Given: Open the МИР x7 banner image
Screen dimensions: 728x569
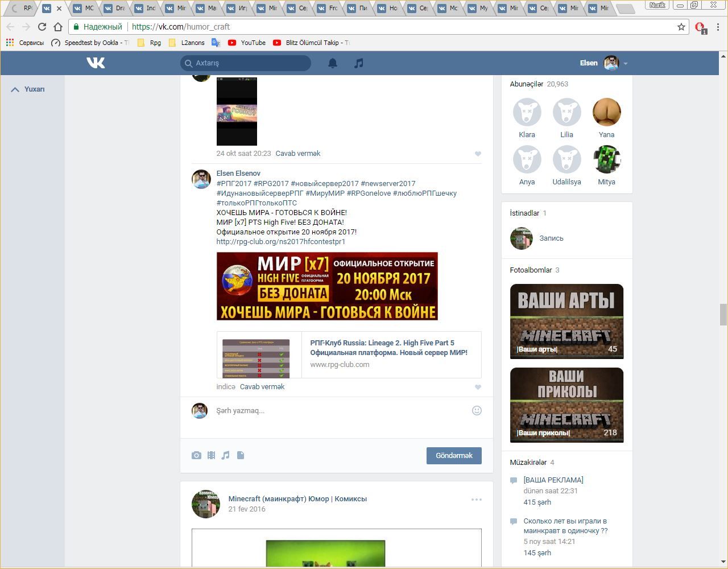Looking at the screenshot, I should coord(327,286).
